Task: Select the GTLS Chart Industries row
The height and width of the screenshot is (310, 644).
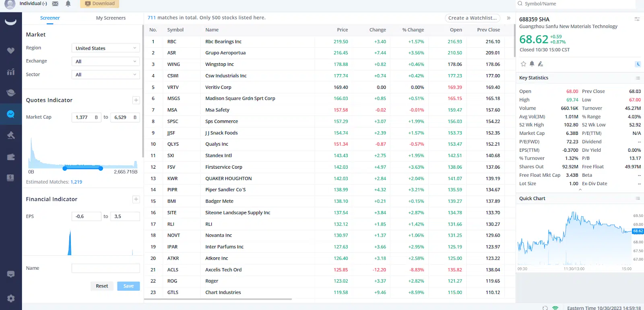Action: (x=329, y=293)
